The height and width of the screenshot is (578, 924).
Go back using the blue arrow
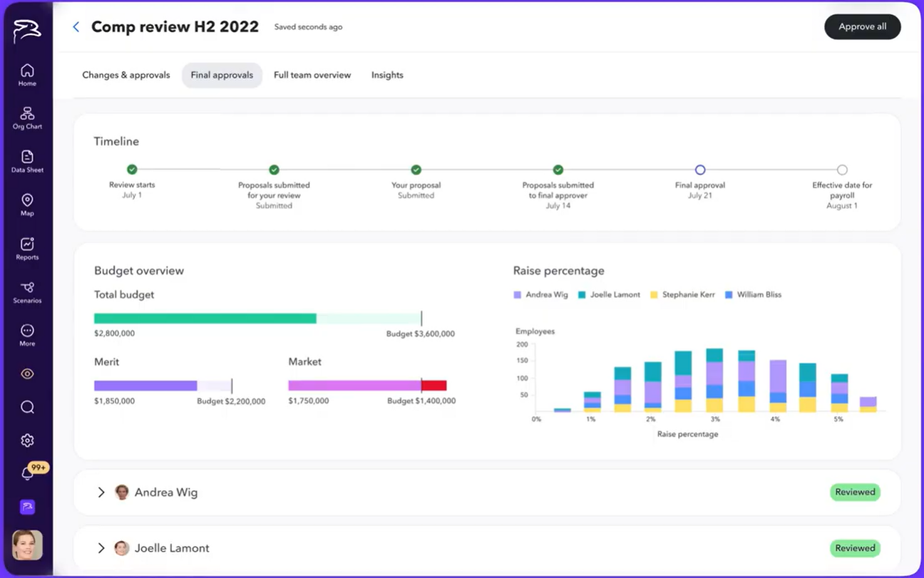click(76, 27)
